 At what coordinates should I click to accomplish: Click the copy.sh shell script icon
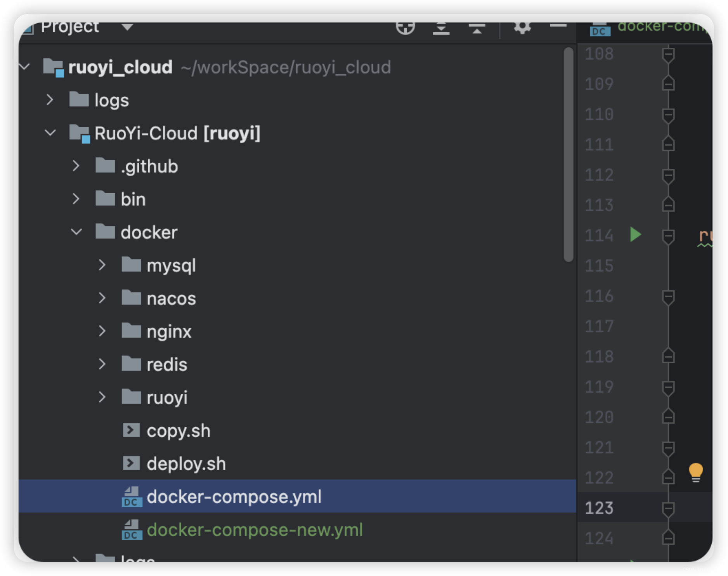(x=131, y=430)
